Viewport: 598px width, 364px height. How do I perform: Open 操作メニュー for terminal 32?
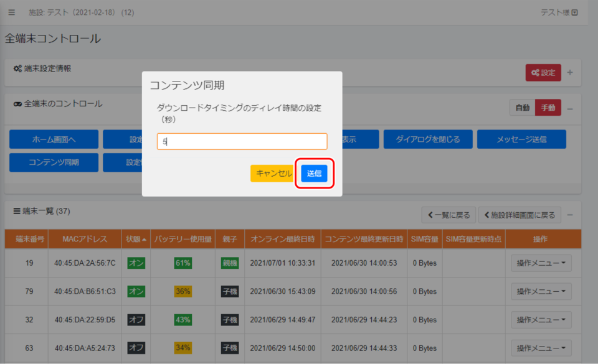(541, 320)
